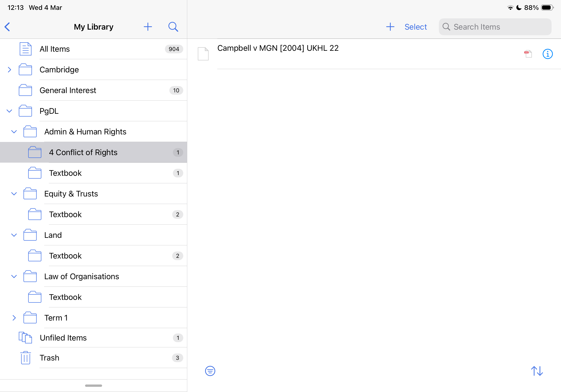Open Campbell v MGN [2004] UKHL 22
The image size is (561, 392).
(x=278, y=48)
